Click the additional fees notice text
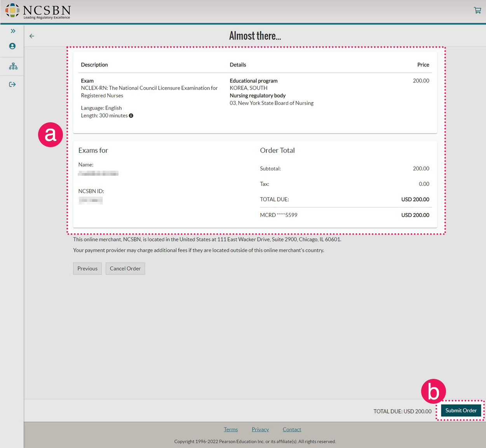 (199, 250)
